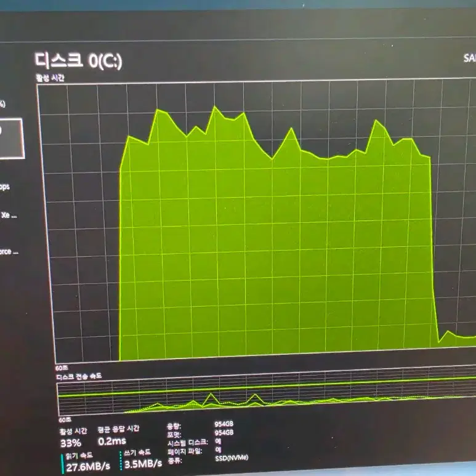This screenshot has width=476, height=476.
Task: Click the 디스크 전송 속도 label
Action: [79, 376]
